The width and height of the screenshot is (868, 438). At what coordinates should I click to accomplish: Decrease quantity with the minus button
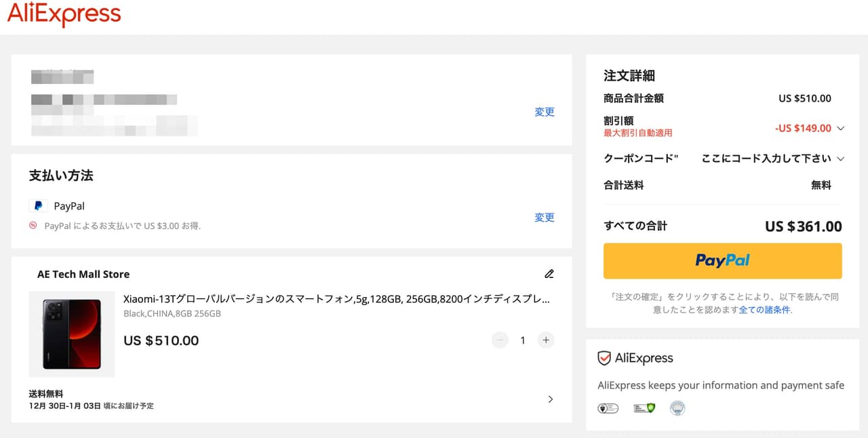tap(500, 340)
